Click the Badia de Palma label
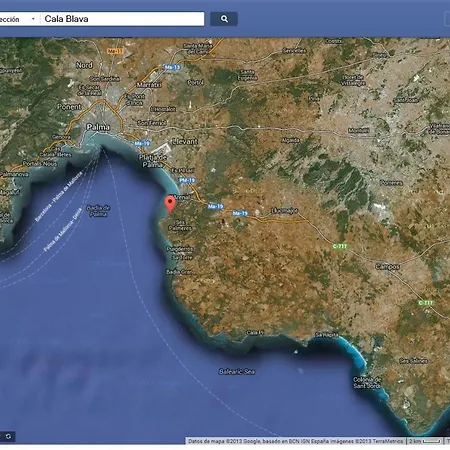Screen dimensions: 450x450 click(98, 211)
